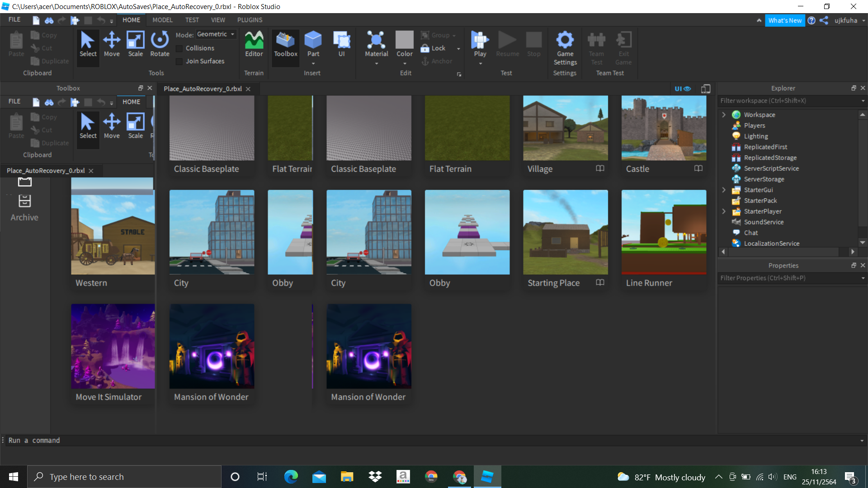Select ServerScriptService in Explorer
The height and width of the screenshot is (488, 868).
click(771, 169)
